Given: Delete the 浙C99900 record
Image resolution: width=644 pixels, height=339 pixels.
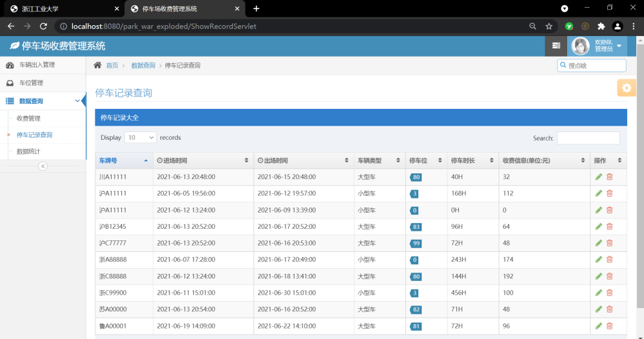Looking at the screenshot, I should [x=609, y=293].
